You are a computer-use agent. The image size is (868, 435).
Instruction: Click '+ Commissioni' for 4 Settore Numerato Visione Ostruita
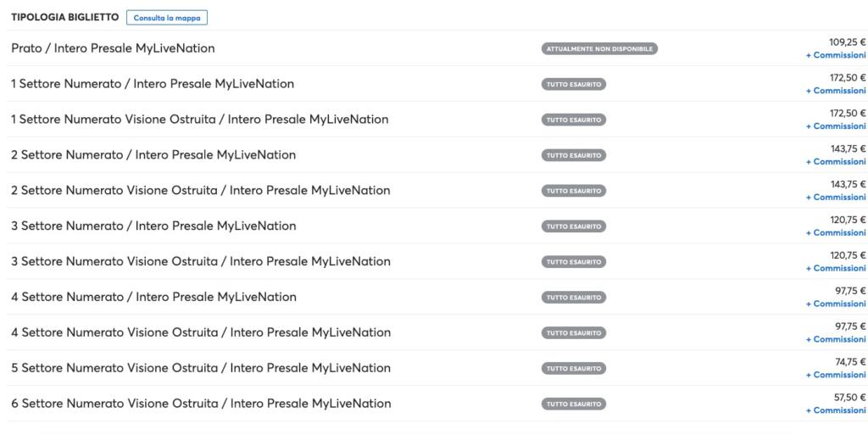836,339
